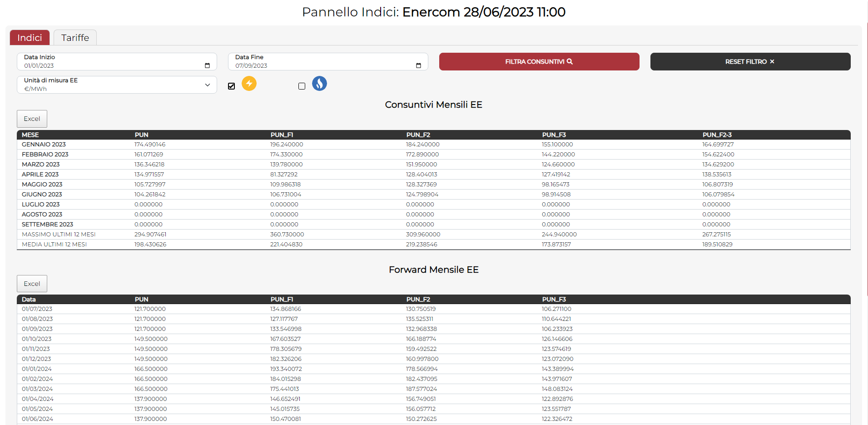Click the MEDIA ULTIMI 12 MESI row label
Screen dimensions: 868x425
[54, 245]
